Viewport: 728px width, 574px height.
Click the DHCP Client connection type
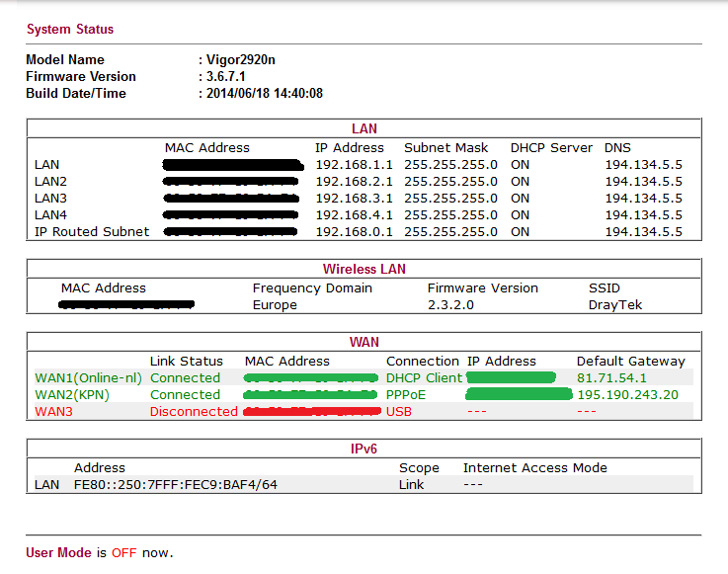[x=425, y=378]
